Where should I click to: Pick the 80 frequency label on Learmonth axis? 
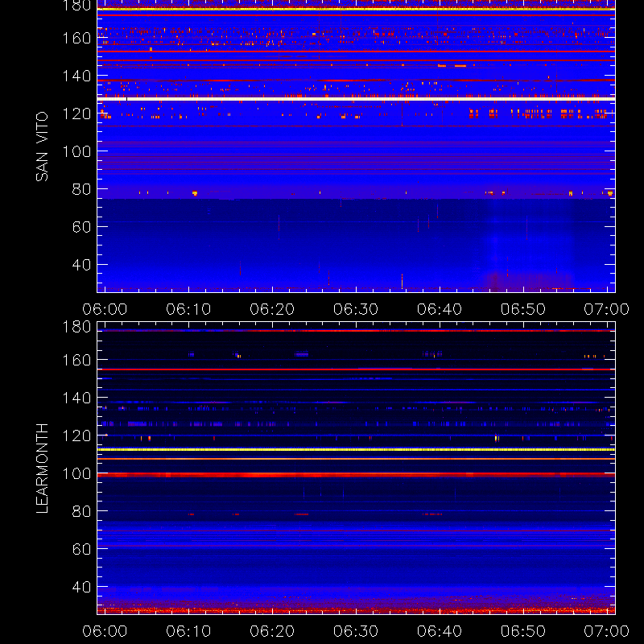pyautogui.click(x=81, y=511)
